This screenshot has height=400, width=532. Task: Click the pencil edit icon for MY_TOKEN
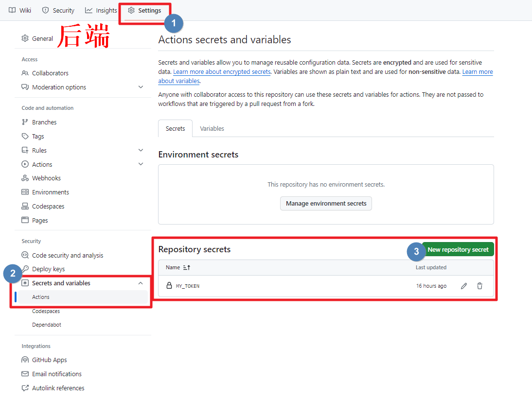tap(463, 286)
